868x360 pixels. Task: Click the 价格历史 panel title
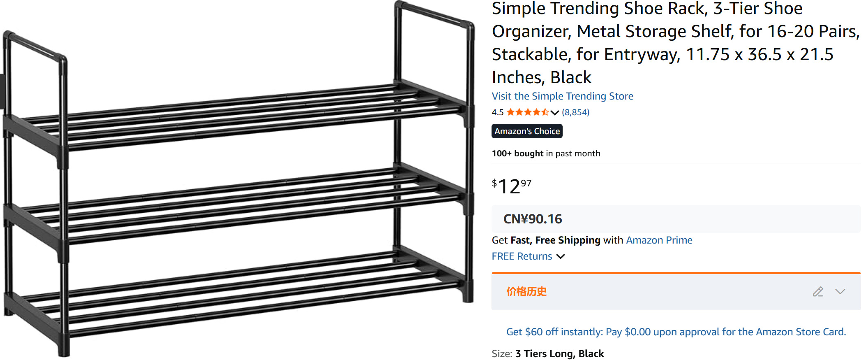tap(526, 292)
